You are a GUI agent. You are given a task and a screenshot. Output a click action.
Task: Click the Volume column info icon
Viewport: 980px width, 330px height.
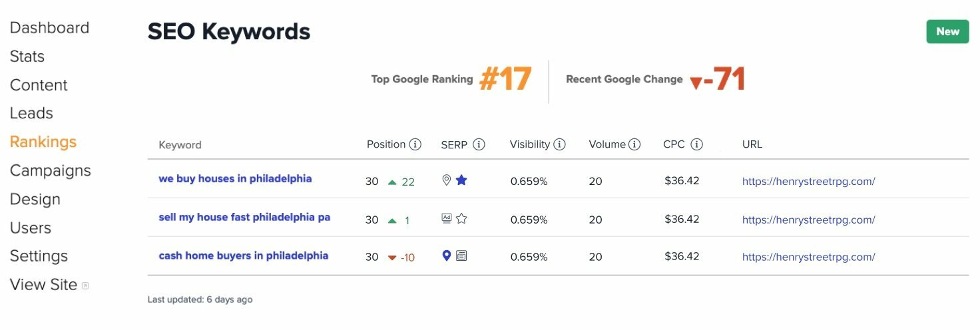(x=634, y=144)
